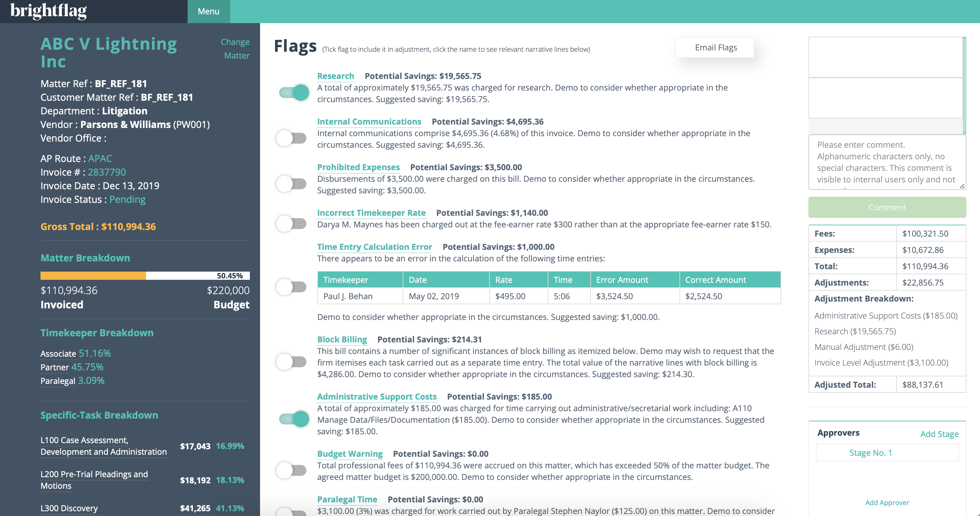
Task: Select the Block Billing flag name
Action: (342, 339)
